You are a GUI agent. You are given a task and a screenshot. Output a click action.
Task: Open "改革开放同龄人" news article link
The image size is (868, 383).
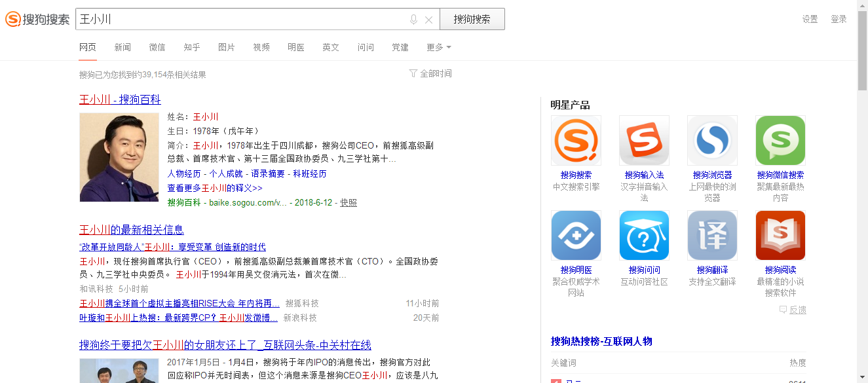pos(172,247)
